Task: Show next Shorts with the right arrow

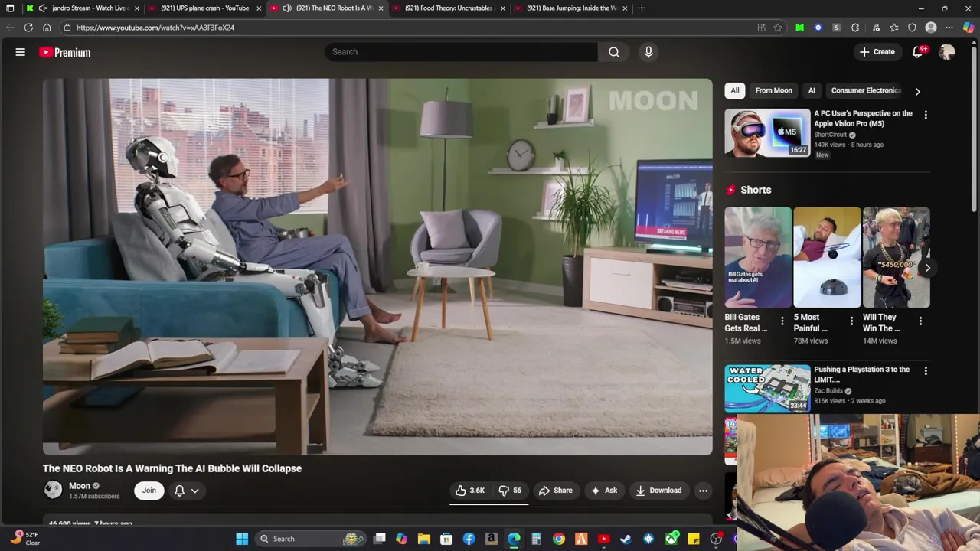Action: pos(927,268)
